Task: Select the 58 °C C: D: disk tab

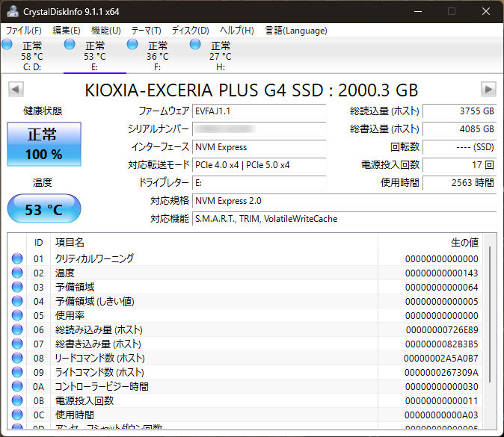Action: pos(32,56)
